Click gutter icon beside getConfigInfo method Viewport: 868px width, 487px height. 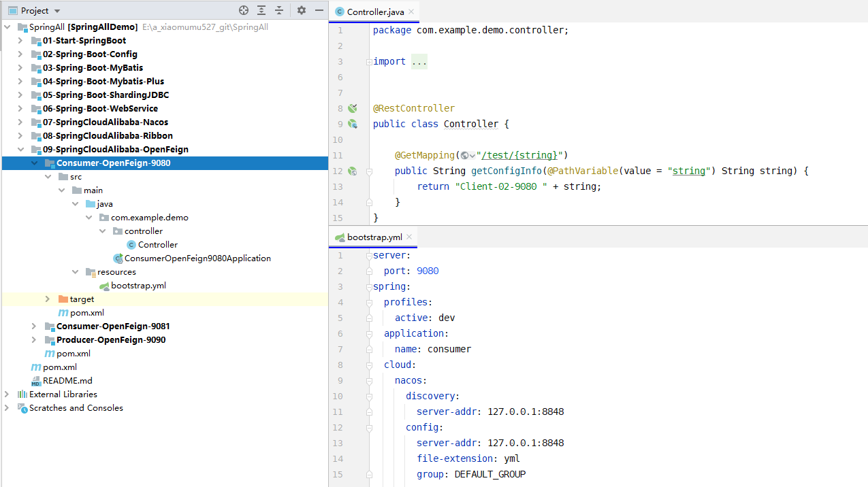[x=353, y=171]
